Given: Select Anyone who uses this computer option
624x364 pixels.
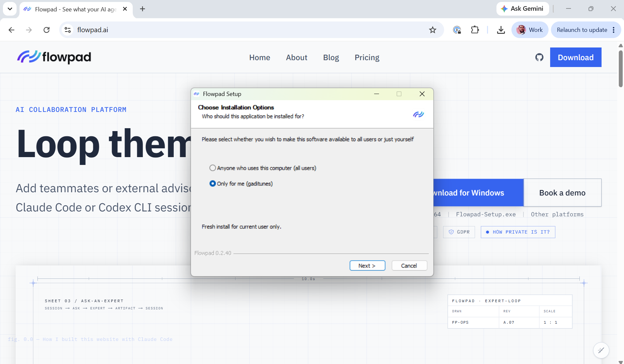Looking at the screenshot, I should pos(263,168).
